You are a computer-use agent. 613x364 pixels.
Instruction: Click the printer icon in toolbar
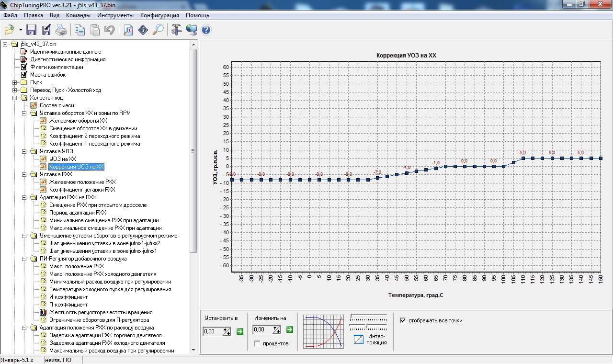click(61, 30)
